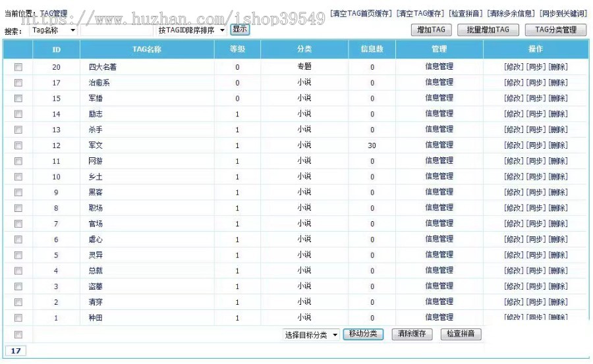
Task: Click the 移动分类 button
Action: tap(363, 334)
